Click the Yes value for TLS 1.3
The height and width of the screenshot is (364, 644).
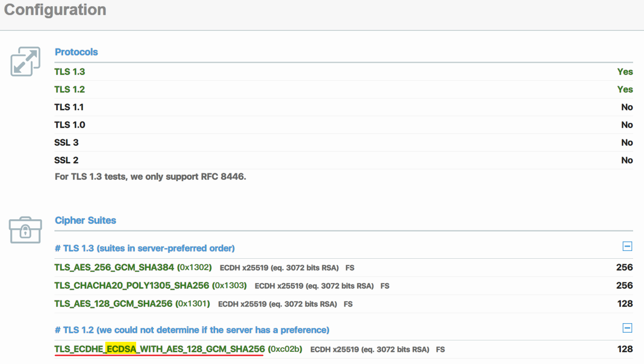[625, 72]
